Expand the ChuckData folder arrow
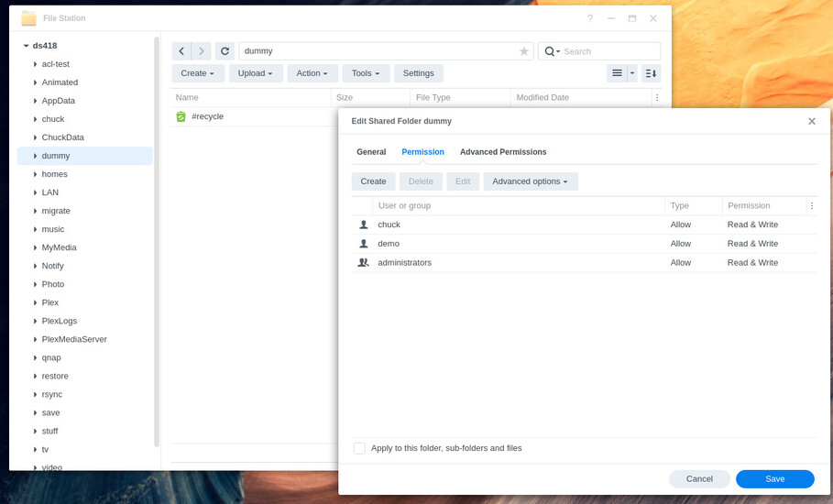The width and height of the screenshot is (833, 504). (x=35, y=137)
